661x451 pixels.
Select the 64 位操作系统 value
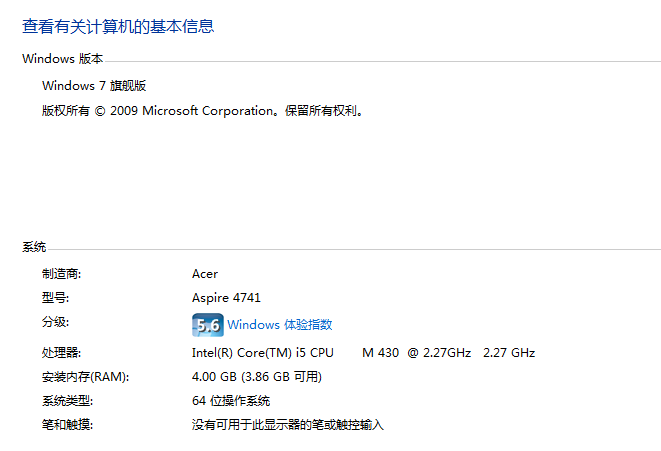(x=231, y=401)
